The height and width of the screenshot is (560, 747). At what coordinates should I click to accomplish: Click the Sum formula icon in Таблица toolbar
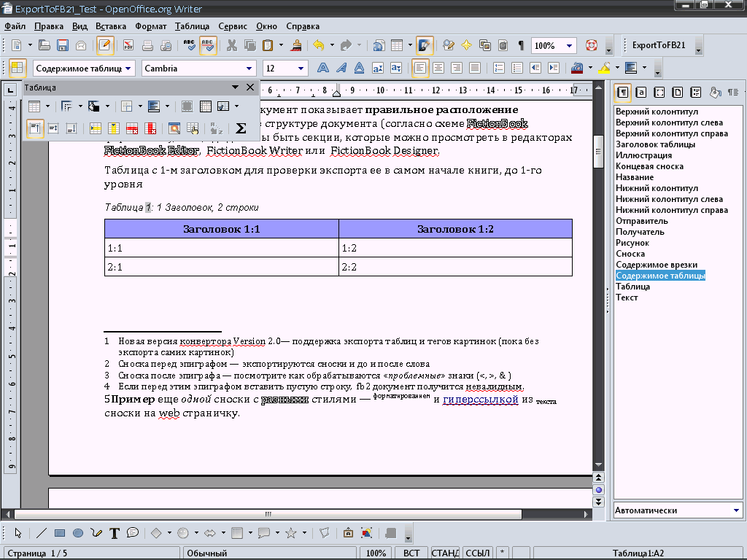click(x=241, y=128)
